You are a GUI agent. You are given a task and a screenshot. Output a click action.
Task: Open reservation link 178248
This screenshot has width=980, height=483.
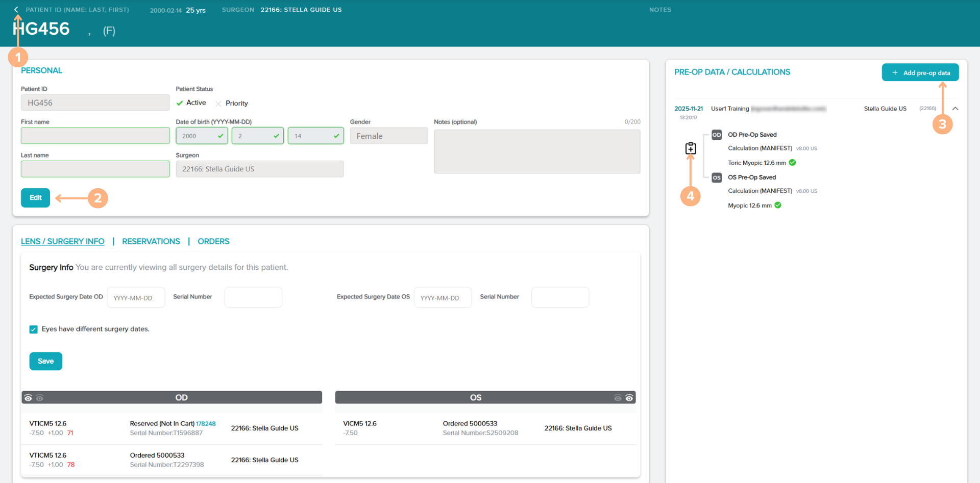click(x=206, y=424)
